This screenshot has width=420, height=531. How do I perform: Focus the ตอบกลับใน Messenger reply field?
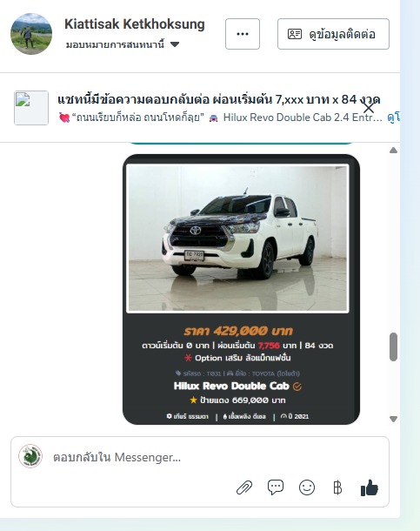tap(199, 457)
